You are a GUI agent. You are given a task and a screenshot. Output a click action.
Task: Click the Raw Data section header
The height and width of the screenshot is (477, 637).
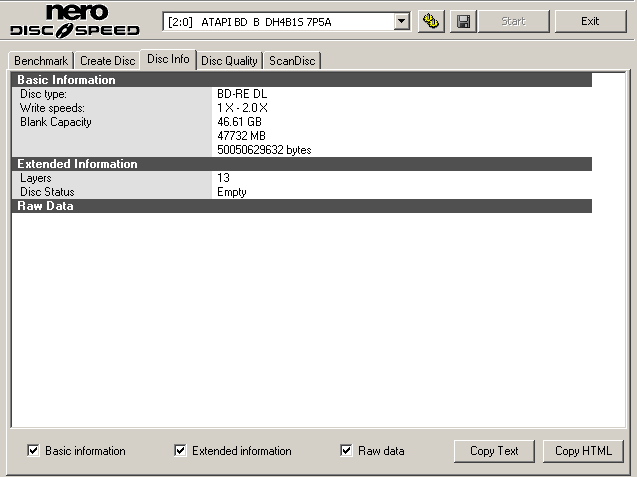302,206
